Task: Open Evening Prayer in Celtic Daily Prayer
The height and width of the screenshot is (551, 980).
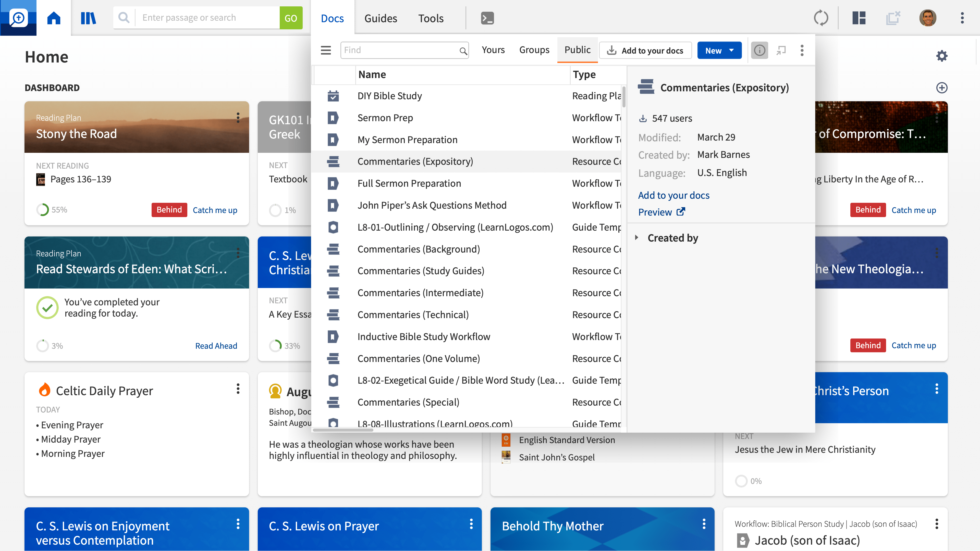Action: click(x=72, y=425)
